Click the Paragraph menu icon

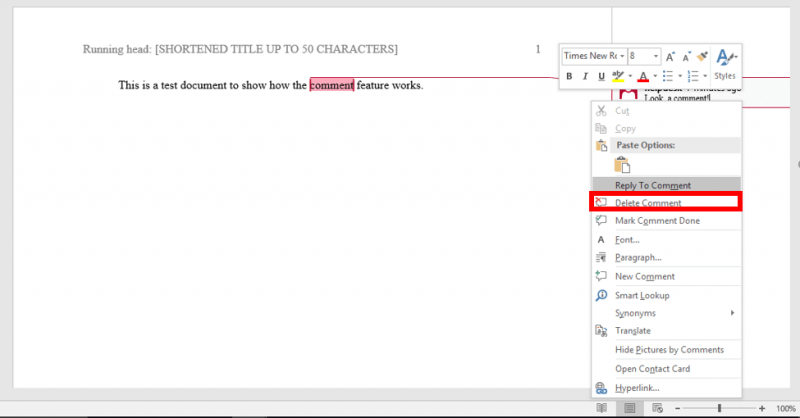point(601,257)
